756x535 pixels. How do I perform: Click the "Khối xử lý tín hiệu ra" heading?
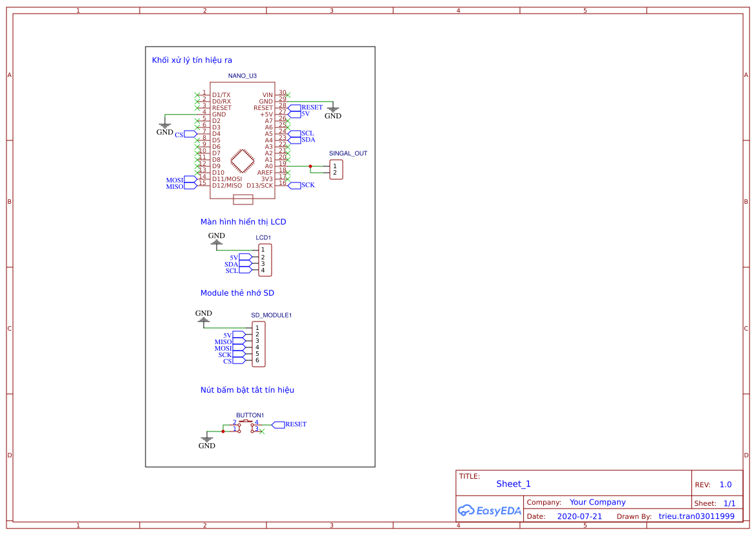click(192, 60)
